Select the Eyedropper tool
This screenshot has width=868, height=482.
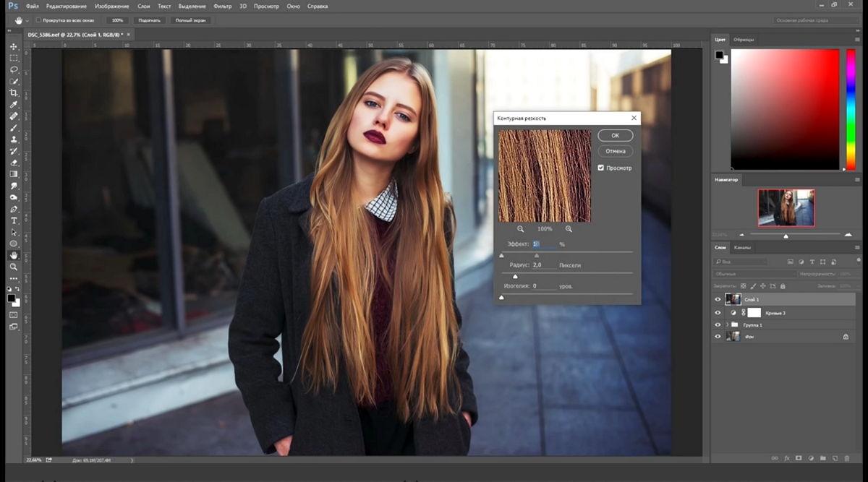[x=13, y=104]
